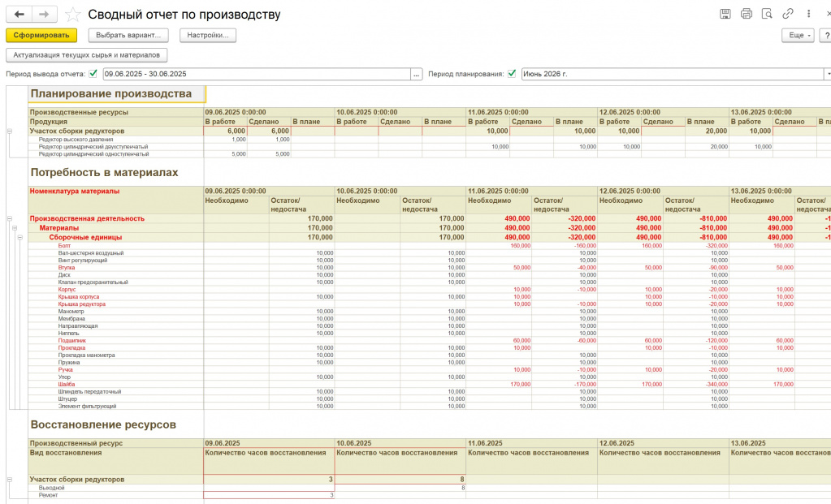This screenshot has height=504, width=831.
Task: Print the report using the printer icon
Action: tap(747, 14)
